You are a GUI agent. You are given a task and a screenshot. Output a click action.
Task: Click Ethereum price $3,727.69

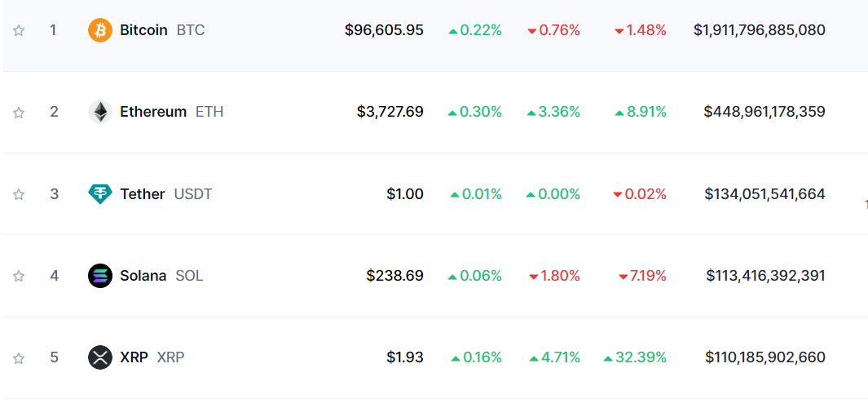(390, 112)
